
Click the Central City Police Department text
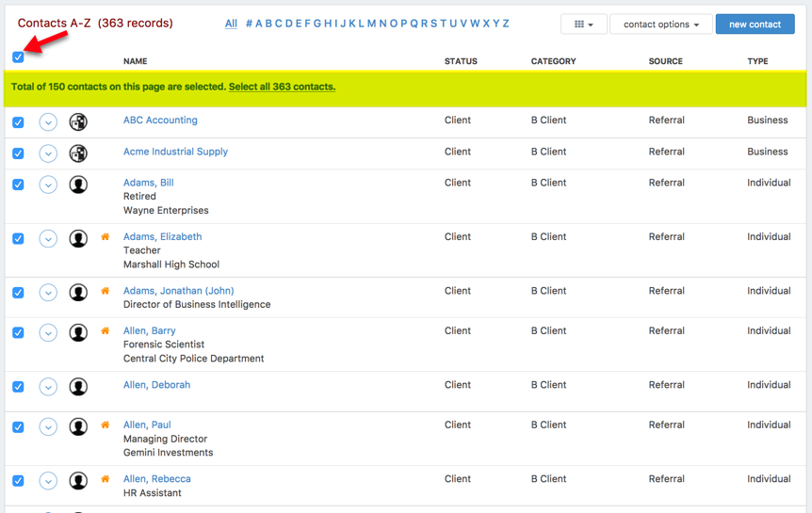click(194, 359)
